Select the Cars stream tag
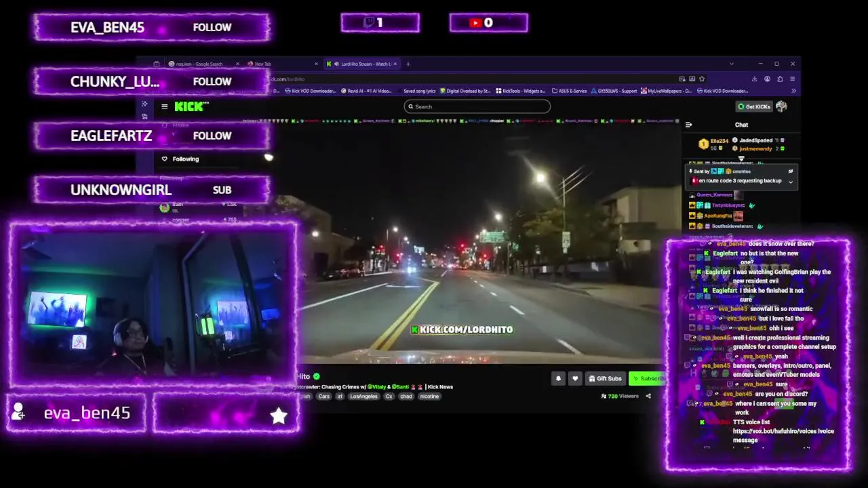Image resolution: width=868 pixels, height=488 pixels. click(324, 396)
